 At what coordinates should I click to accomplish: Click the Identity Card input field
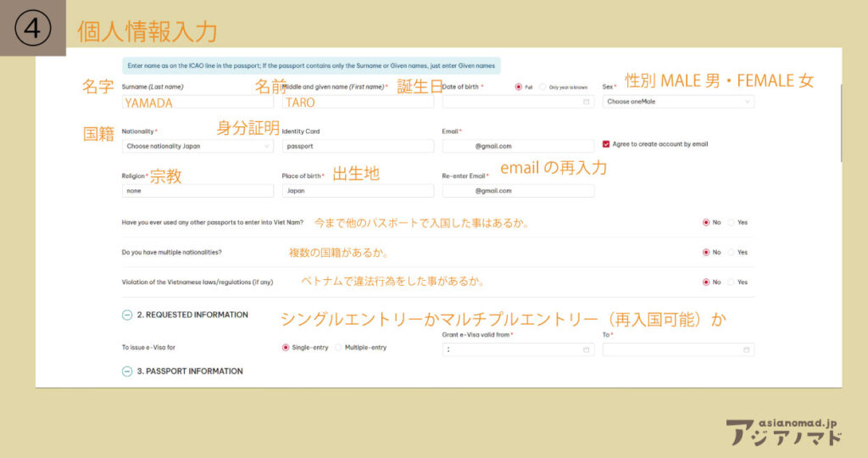(x=358, y=146)
